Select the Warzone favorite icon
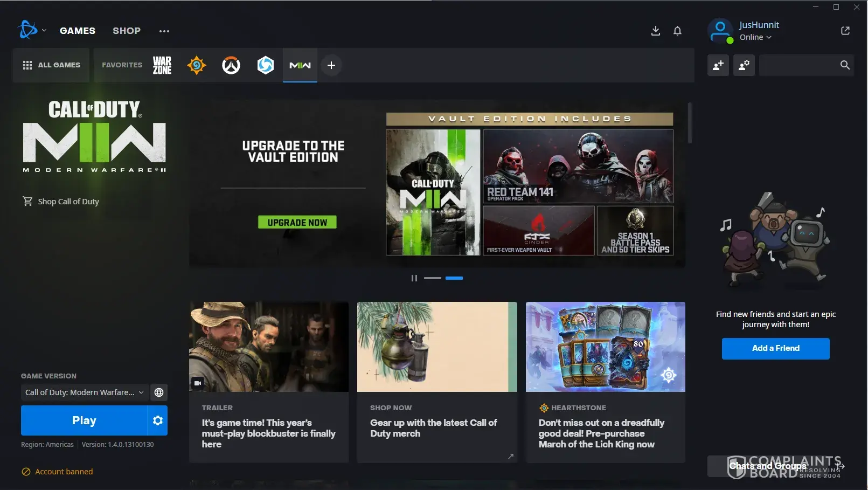Screen dimensions: 868x490 pos(162,65)
